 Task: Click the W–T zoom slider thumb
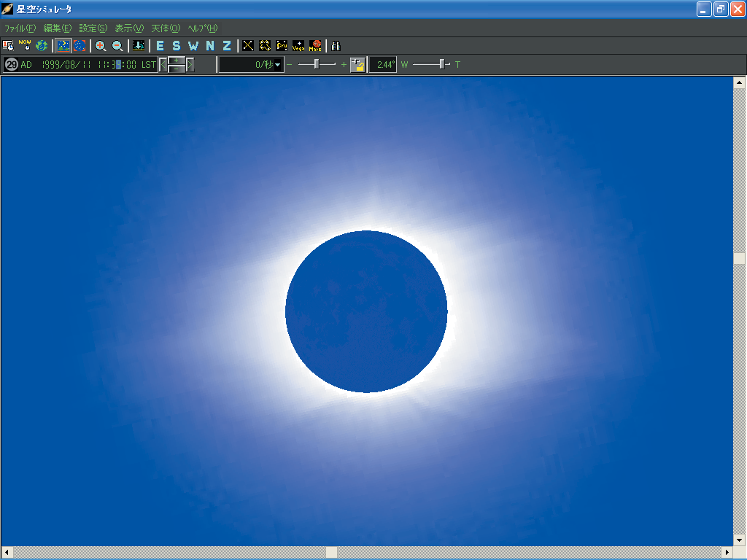[441, 64]
